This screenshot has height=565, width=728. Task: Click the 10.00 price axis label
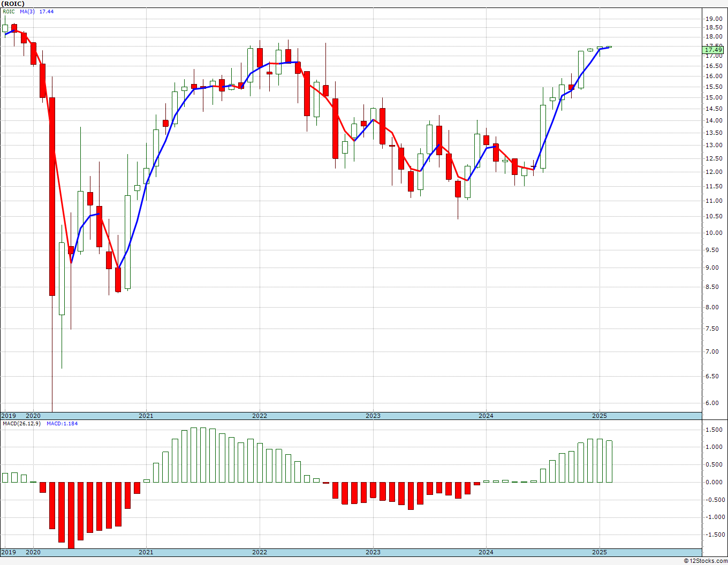[714, 233]
